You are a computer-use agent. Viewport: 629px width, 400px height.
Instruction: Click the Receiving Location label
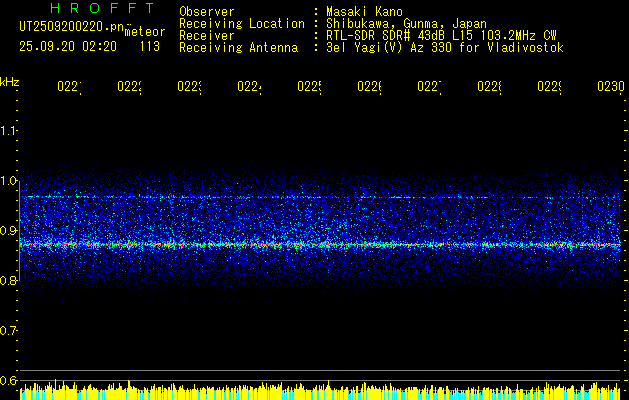tap(242, 24)
